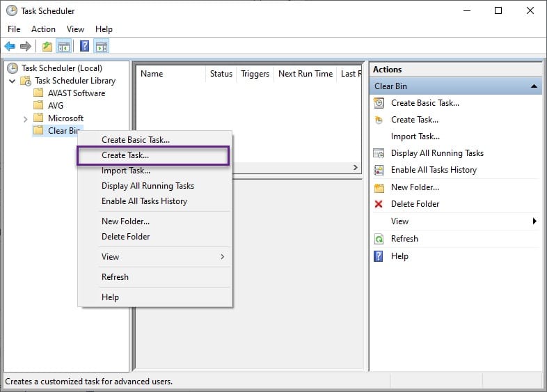
Task: Click the right arrow of horizontal scrollbar
Action: click(356, 168)
